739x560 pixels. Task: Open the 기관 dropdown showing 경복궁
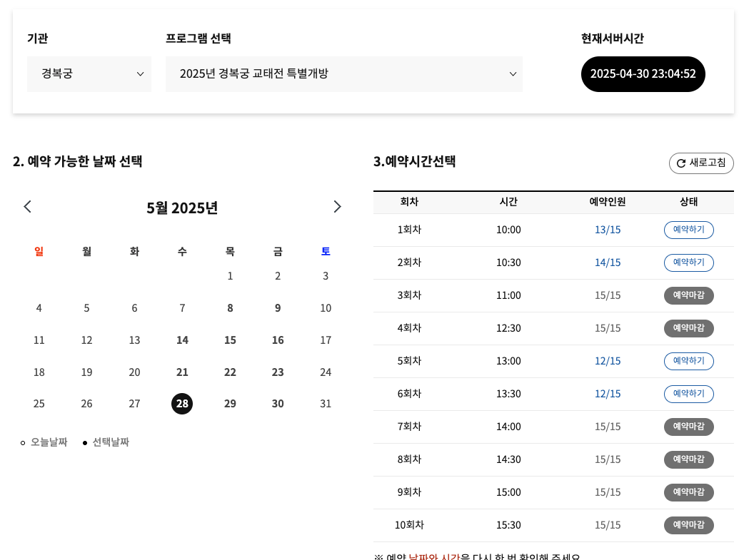click(89, 73)
